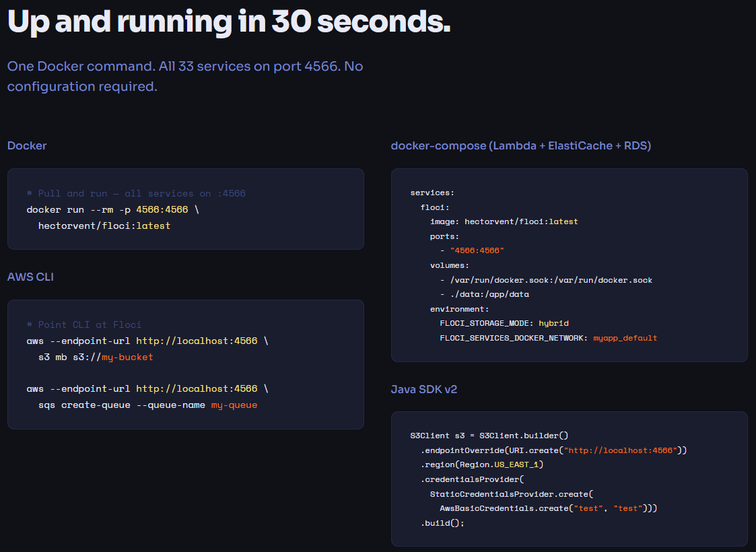The width and height of the screenshot is (756, 552).
Task: Click the 'Java SDK v2' section heading
Action: 424,389
